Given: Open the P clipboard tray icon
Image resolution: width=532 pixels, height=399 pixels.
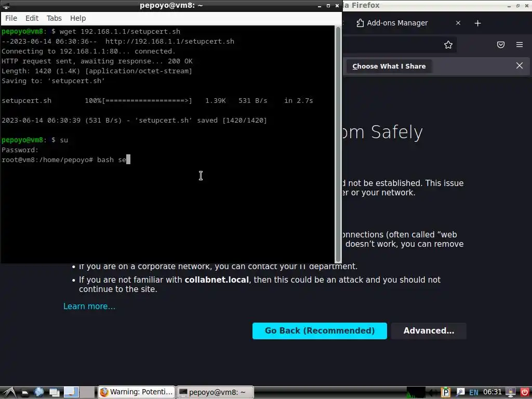Looking at the screenshot, I should 445,392.
